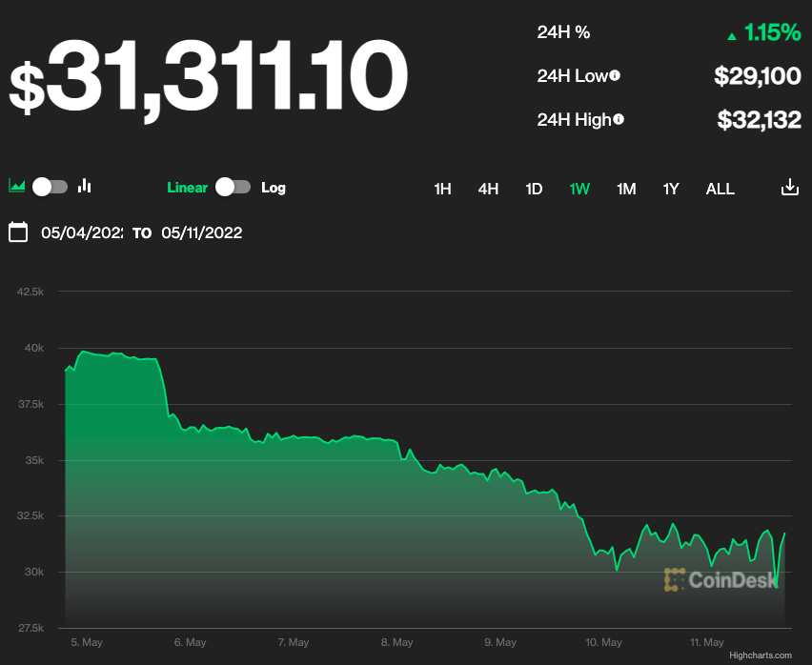Toggle the chart type switch

click(51, 187)
